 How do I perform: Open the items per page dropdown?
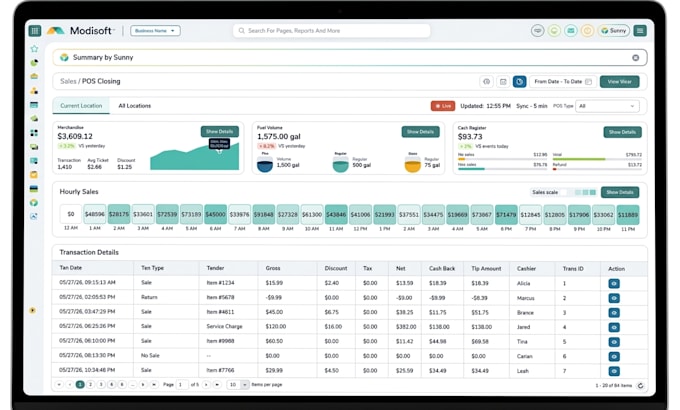click(238, 385)
